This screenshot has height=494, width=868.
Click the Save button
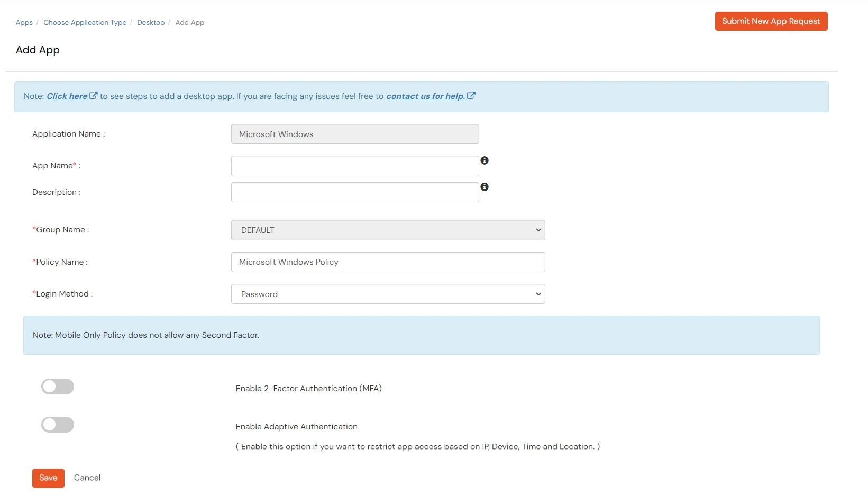click(x=48, y=478)
